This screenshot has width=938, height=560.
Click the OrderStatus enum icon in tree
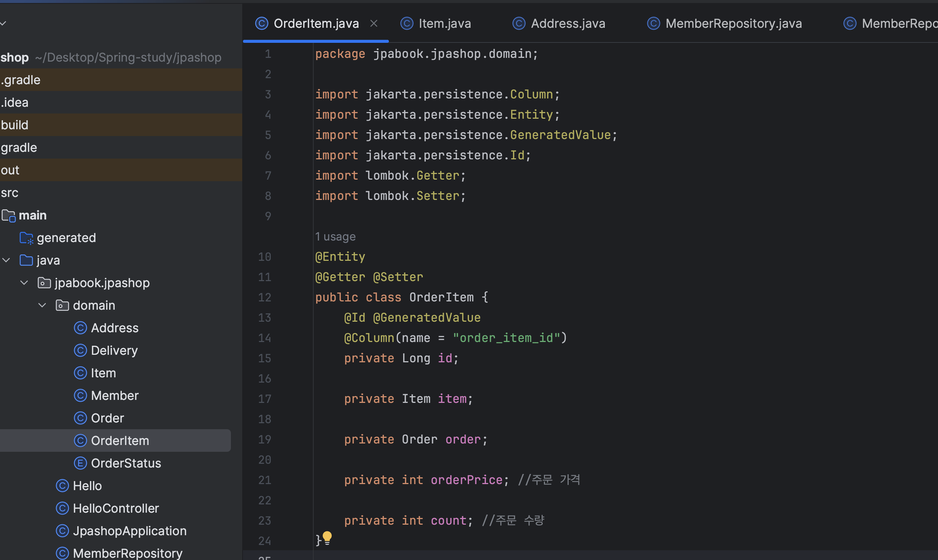tap(80, 463)
